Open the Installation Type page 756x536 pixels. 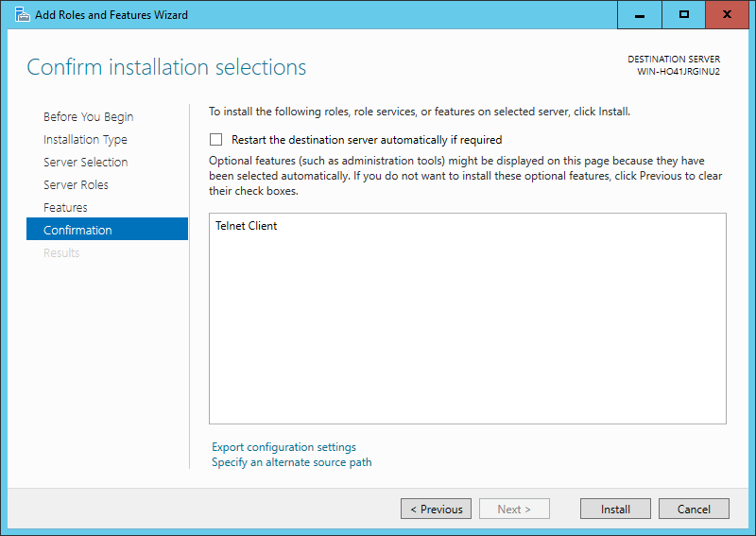point(85,139)
